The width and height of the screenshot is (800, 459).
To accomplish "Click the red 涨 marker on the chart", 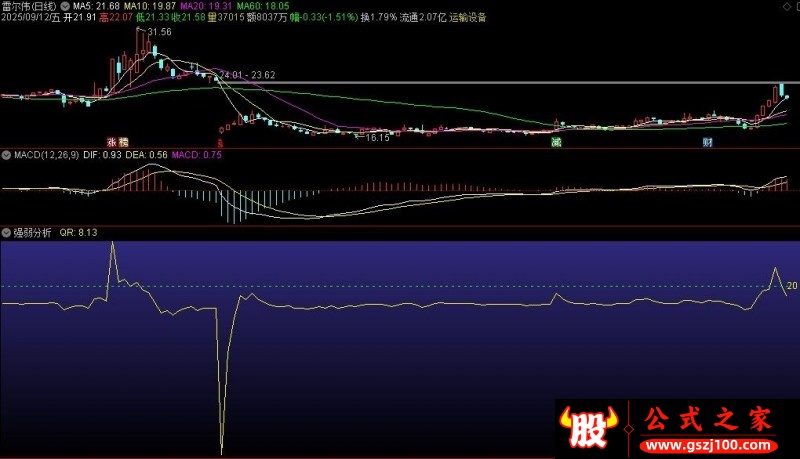I will click(113, 143).
